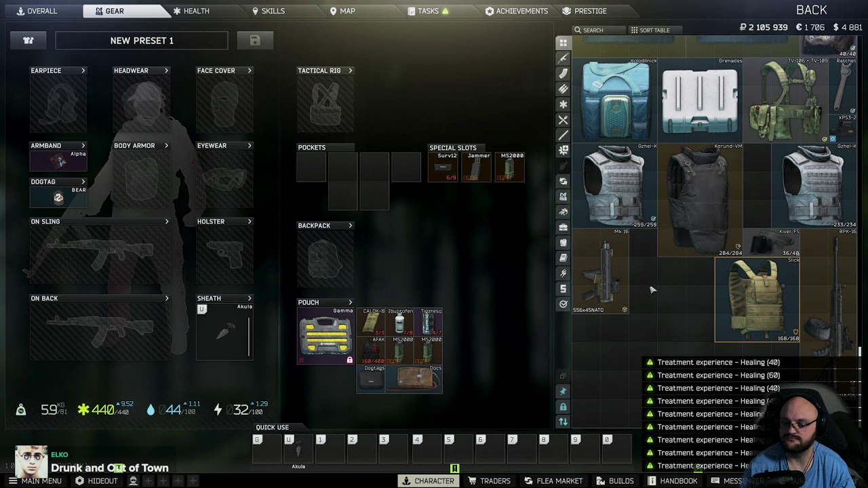Image resolution: width=868 pixels, height=488 pixels.
Task: Click the character face icon next to Hideout
Action: coord(134,481)
